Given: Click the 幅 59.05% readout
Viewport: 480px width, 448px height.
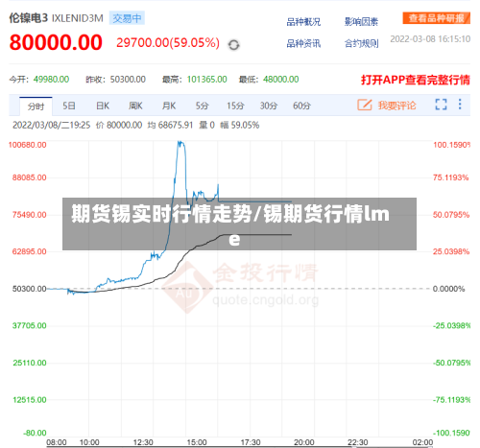Looking at the screenshot, I should click(x=240, y=125).
